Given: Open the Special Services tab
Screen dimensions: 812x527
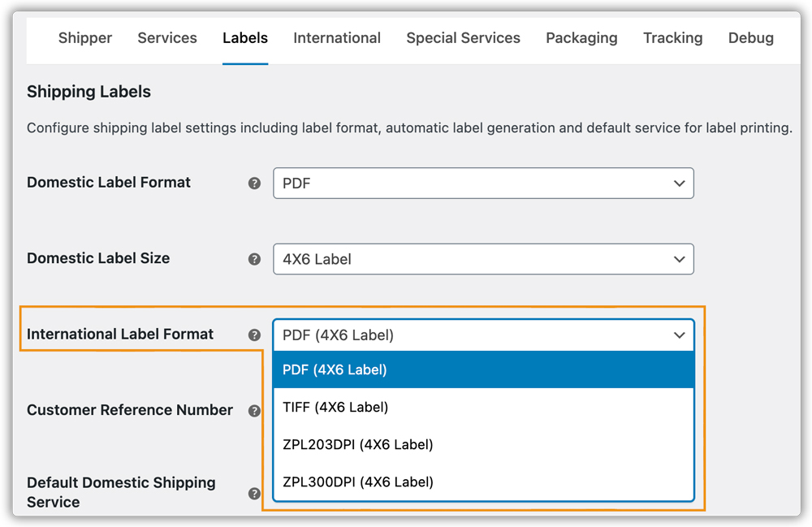Looking at the screenshot, I should [x=463, y=38].
